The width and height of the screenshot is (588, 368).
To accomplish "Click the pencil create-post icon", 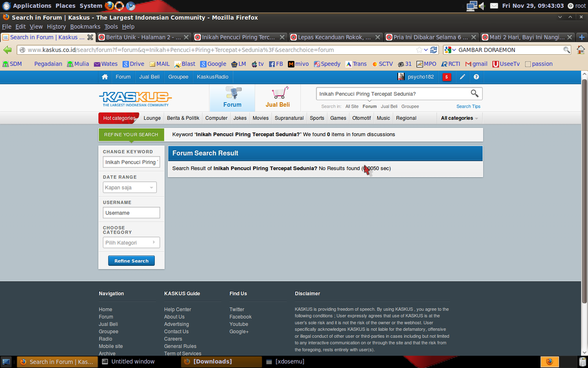I will (x=463, y=77).
